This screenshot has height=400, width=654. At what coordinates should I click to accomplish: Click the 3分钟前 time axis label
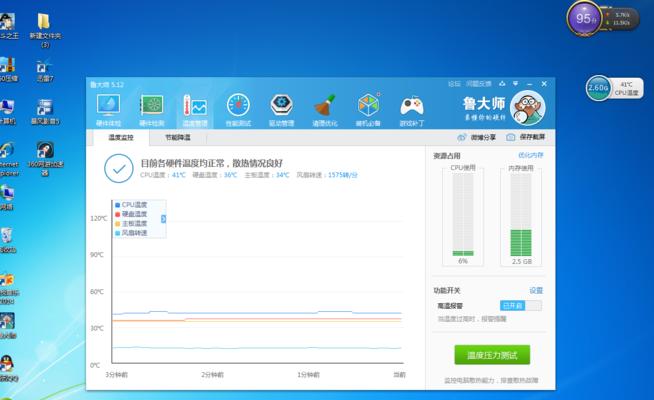116,375
